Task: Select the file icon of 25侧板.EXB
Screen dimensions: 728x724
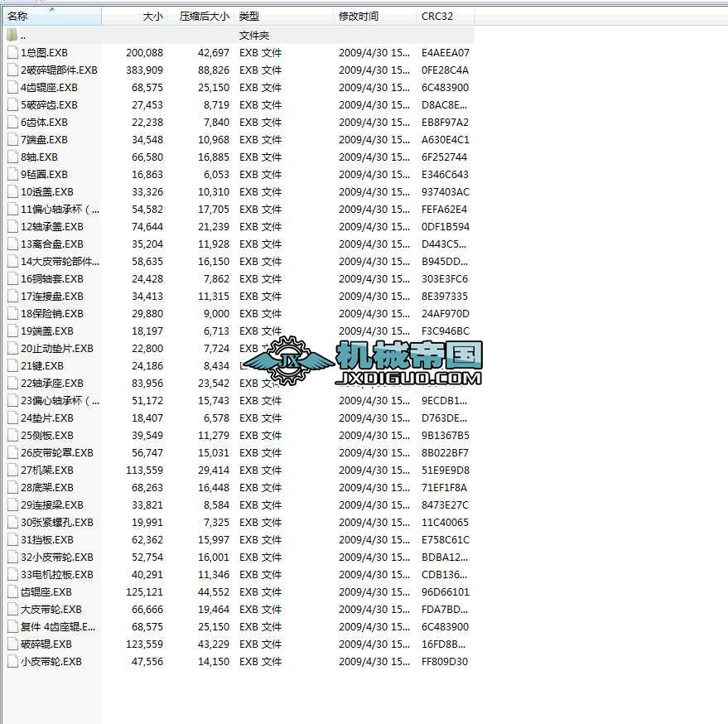Action: click(x=12, y=435)
